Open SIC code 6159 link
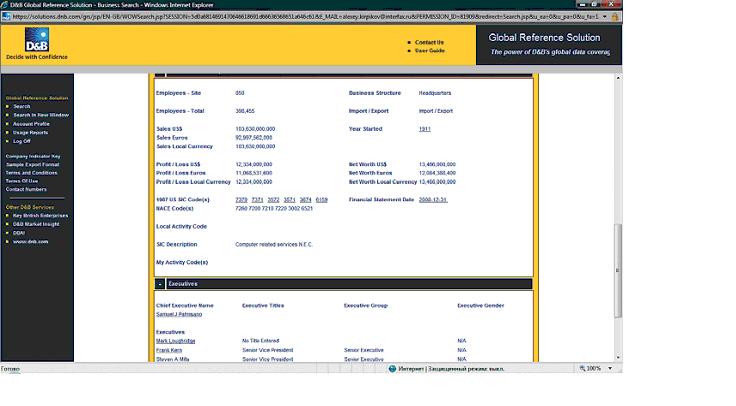 point(322,200)
